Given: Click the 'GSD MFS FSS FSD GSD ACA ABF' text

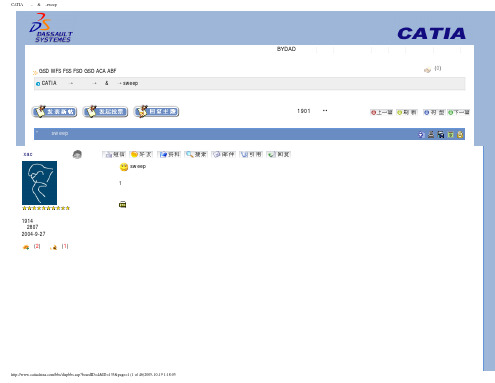Looking at the screenshot, I should (77, 71).
